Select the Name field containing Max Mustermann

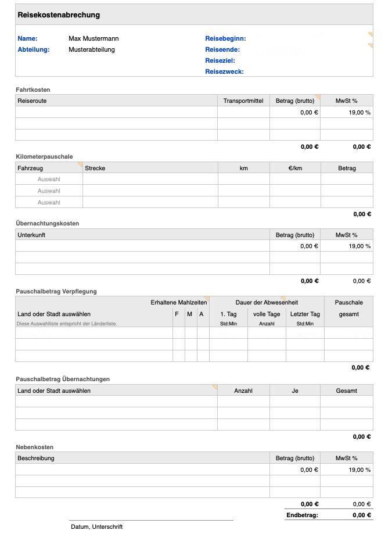point(93,38)
